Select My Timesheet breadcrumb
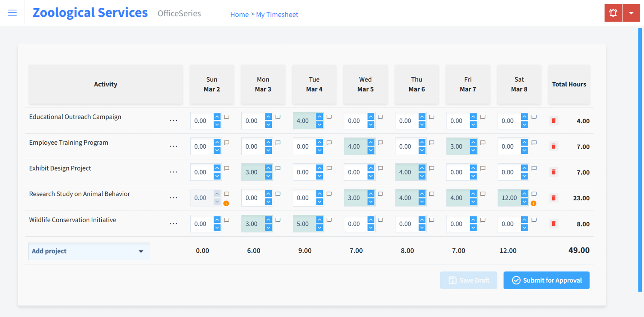 point(277,14)
